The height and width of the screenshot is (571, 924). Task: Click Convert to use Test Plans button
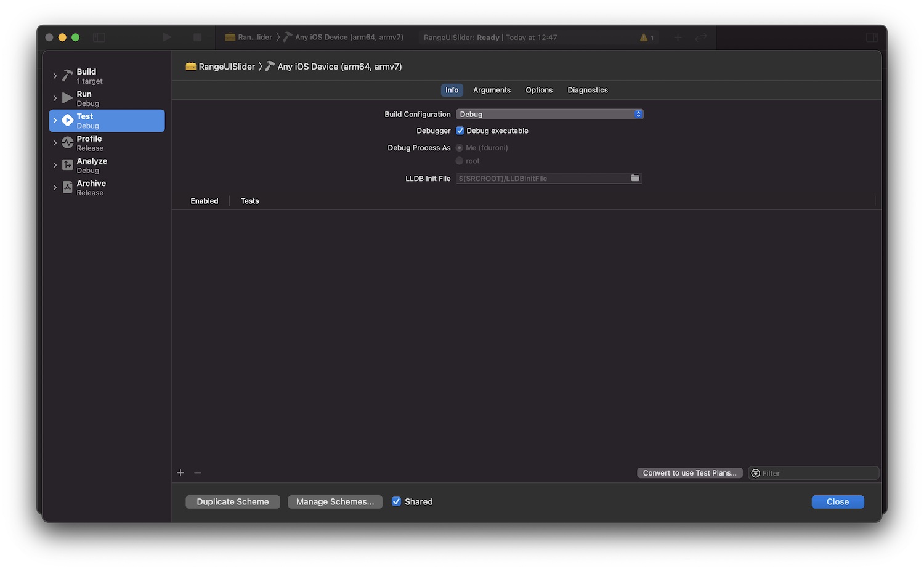point(690,473)
